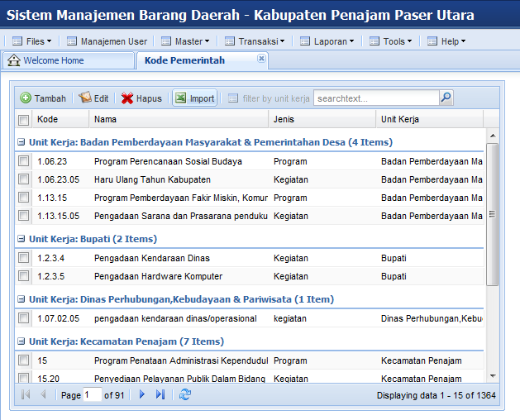Check row 1.06.23.05 Haru Ulang Tahun Kabupaten
The width and height of the screenshot is (520, 420).
(x=23, y=179)
